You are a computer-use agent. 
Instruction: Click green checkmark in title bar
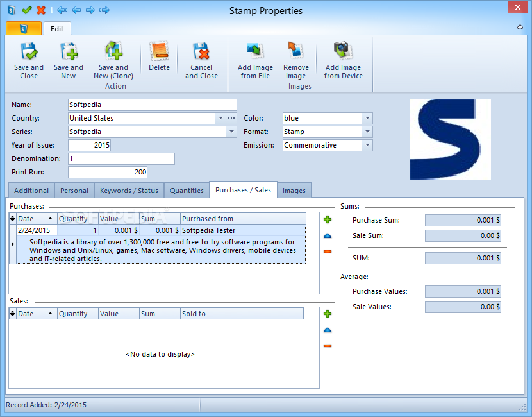pos(26,10)
